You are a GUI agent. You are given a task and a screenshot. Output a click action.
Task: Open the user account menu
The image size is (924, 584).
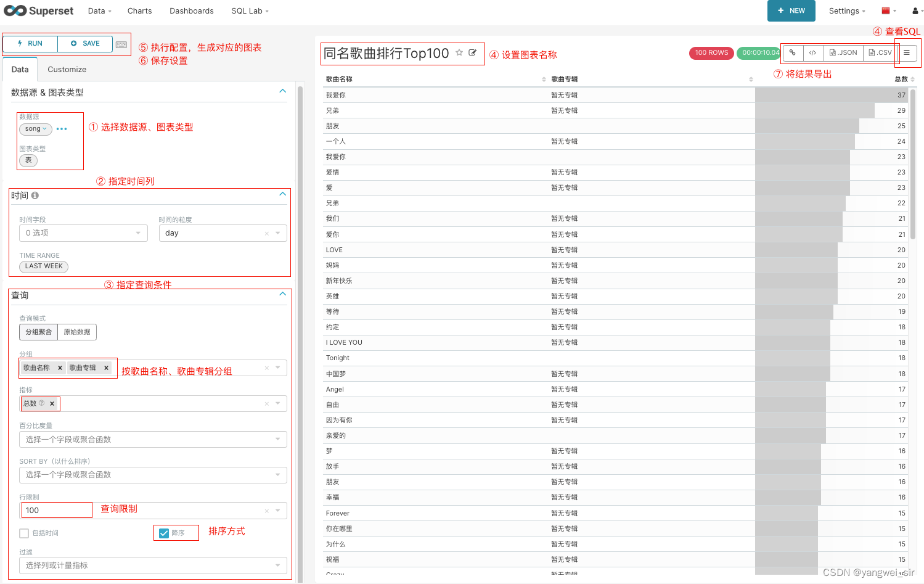[917, 11]
